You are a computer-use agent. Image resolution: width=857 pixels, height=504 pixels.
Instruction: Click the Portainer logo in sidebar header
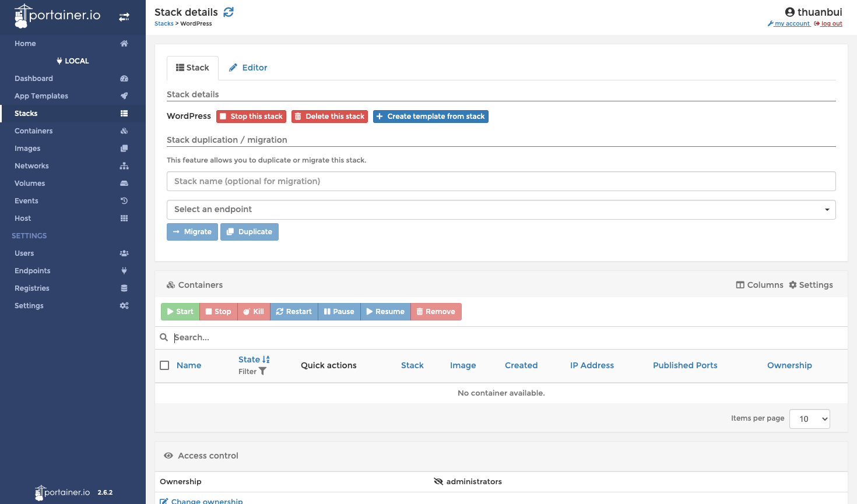(57, 16)
